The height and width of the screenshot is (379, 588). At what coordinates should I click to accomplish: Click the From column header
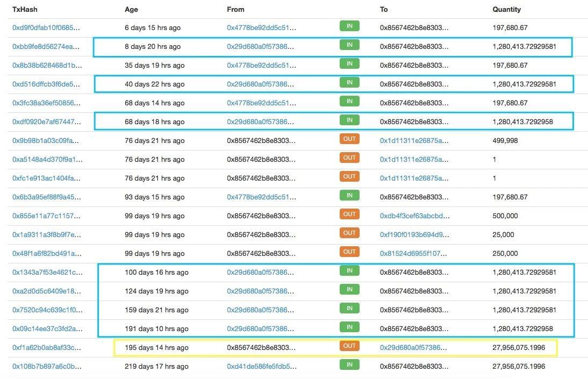pyautogui.click(x=235, y=9)
